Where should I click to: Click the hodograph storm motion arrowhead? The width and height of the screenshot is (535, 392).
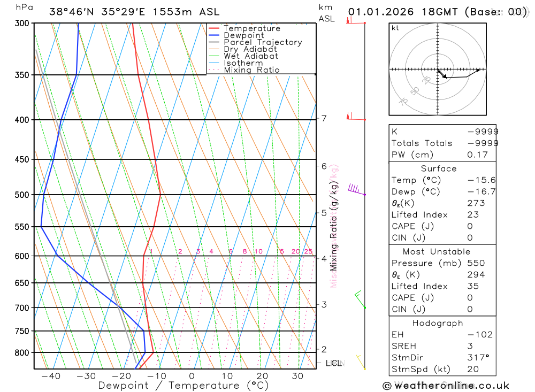point(444,77)
